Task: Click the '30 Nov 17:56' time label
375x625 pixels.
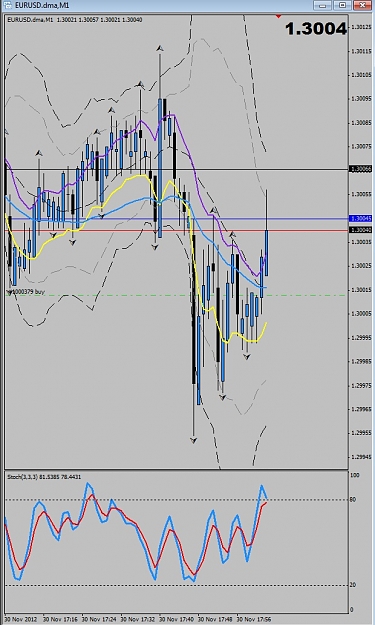Action: tap(254, 620)
